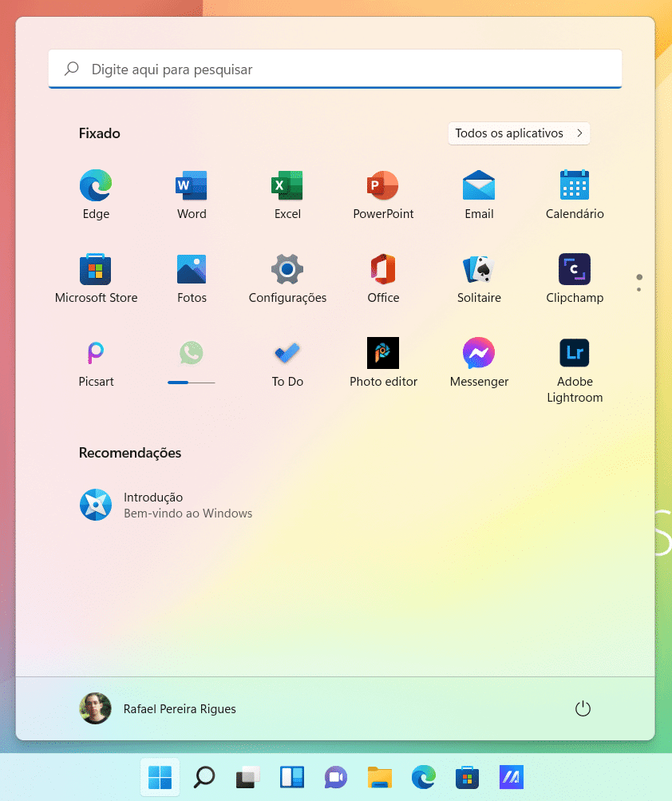Image resolution: width=672 pixels, height=801 pixels.
Task: Launch Adobe Lightroom
Action: (x=575, y=370)
